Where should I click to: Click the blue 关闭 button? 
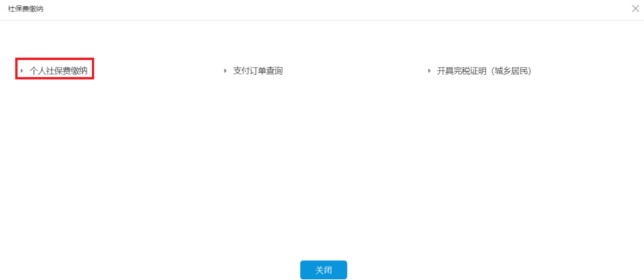(x=323, y=270)
